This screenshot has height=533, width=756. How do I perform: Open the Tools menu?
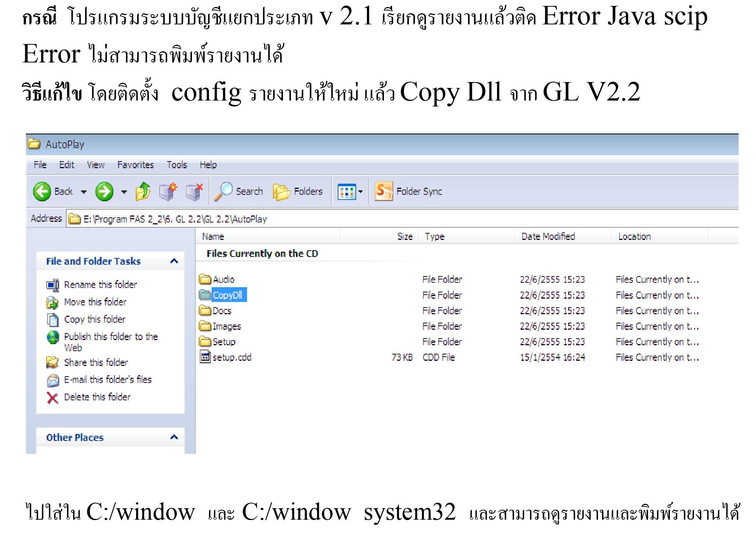[x=177, y=165]
